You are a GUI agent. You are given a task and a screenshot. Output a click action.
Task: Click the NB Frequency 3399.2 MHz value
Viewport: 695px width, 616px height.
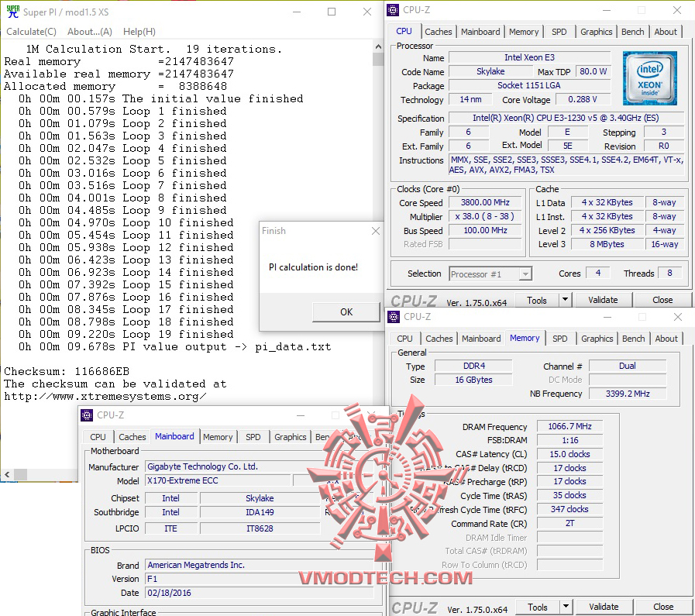click(627, 394)
